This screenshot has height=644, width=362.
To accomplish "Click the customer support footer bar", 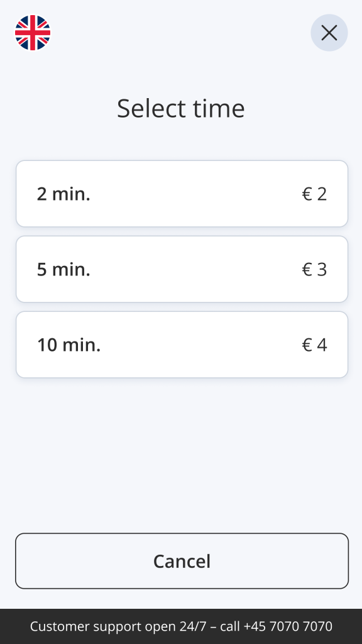I will [181, 626].
